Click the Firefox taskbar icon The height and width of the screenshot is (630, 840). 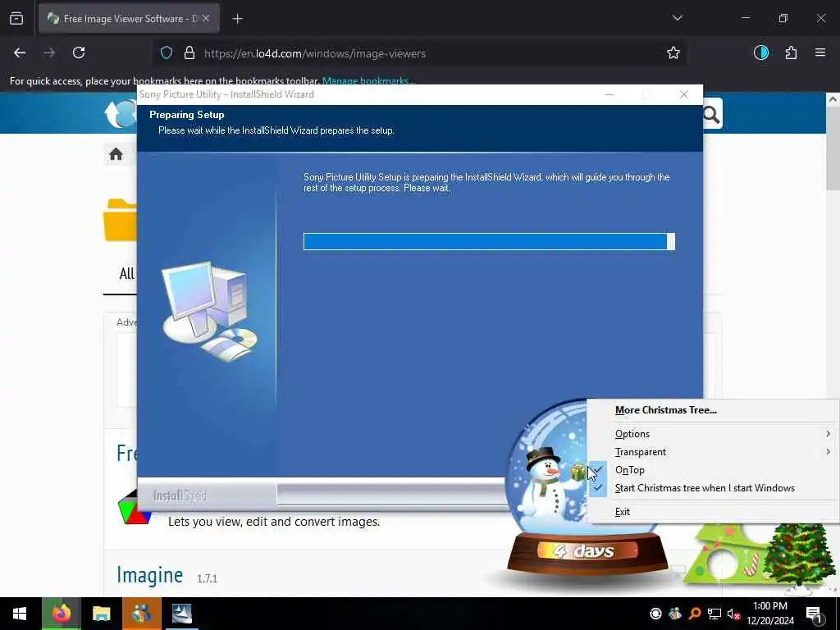coord(62,614)
